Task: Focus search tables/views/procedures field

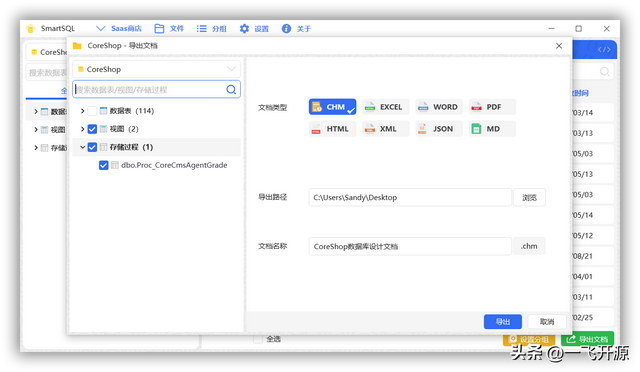Action: [156, 89]
